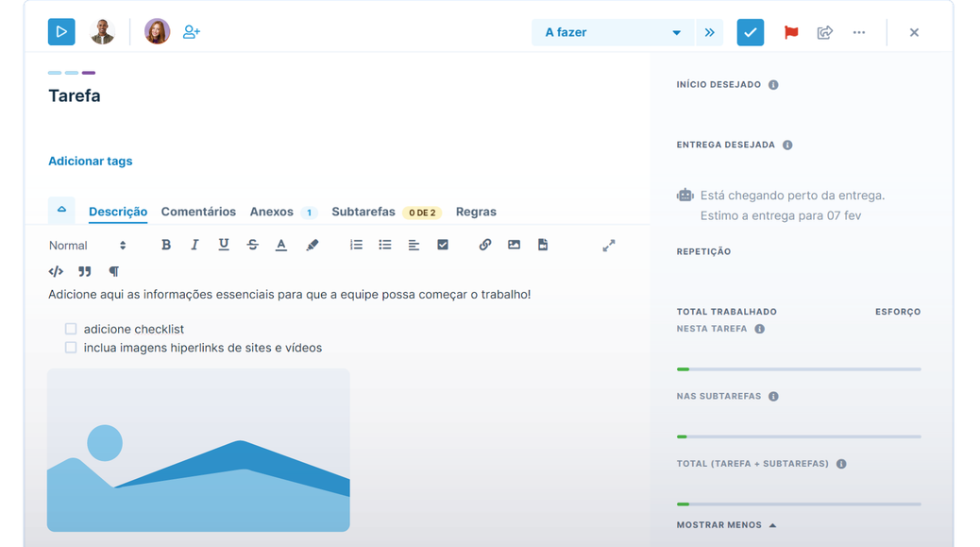Add a person using the invite member icon

[192, 31]
